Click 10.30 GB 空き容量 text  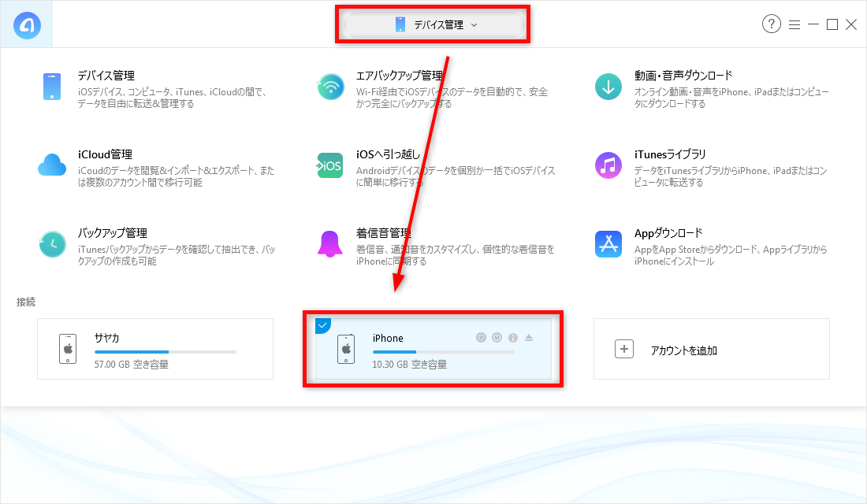coord(410,364)
